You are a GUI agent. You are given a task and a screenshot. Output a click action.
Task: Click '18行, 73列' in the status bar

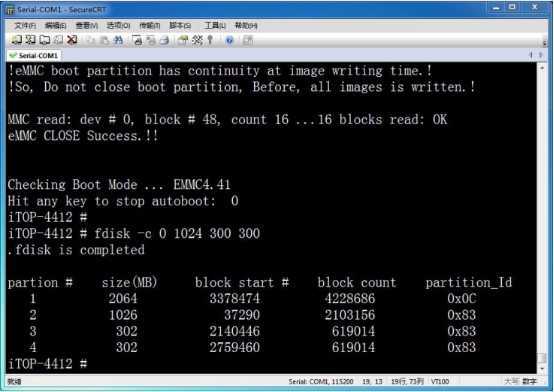tap(407, 381)
